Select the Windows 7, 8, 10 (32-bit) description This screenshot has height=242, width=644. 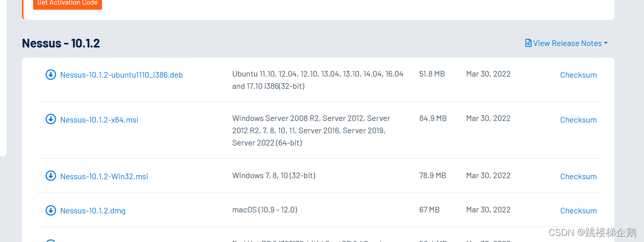tap(274, 176)
